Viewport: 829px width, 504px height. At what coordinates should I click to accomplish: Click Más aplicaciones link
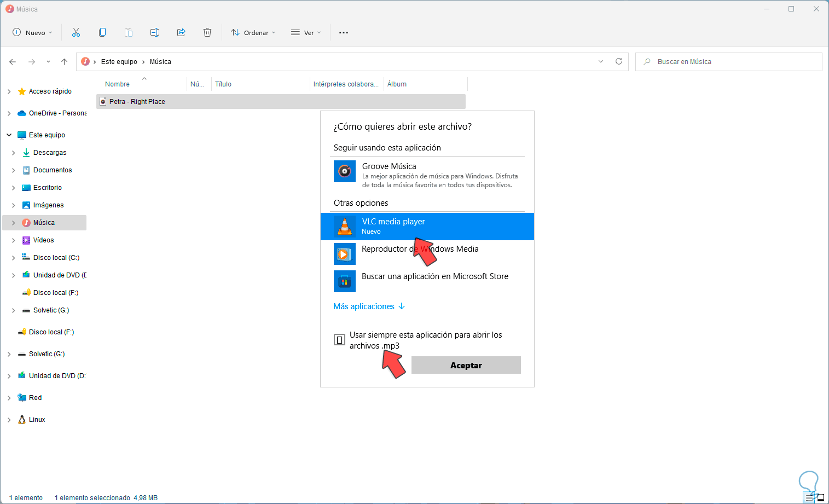pyautogui.click(x=369, y=306)
